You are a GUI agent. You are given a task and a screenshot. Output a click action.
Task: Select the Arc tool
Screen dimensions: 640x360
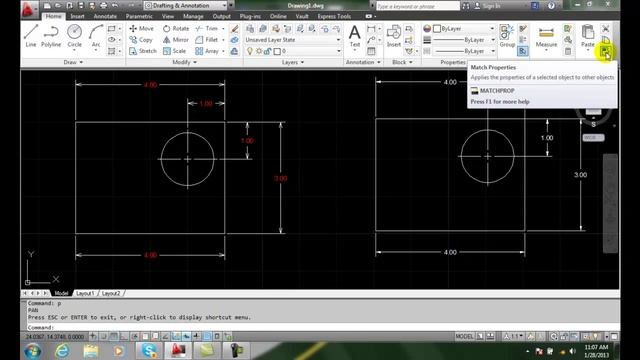pyautogui.click(x=96, y=37)
